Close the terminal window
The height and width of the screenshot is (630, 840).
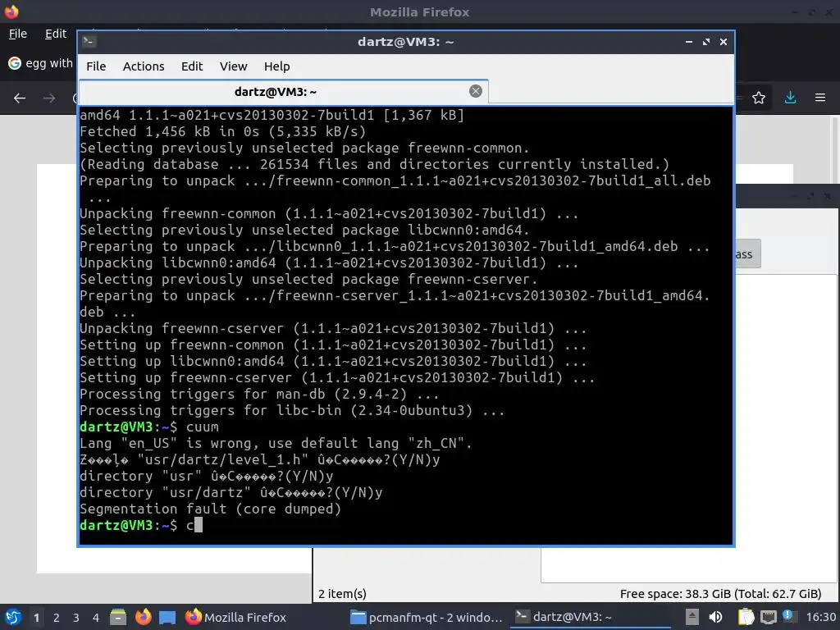coord(724,42)
